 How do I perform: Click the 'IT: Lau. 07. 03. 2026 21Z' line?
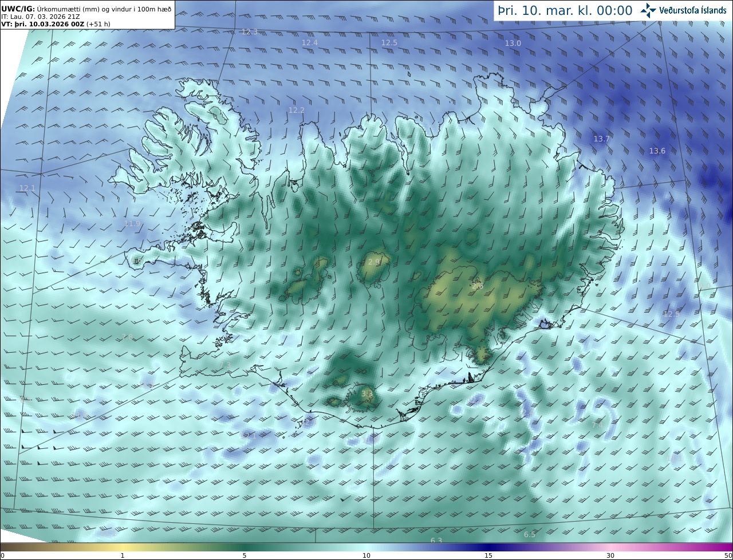pyautogui.click(x=40, y=17)
